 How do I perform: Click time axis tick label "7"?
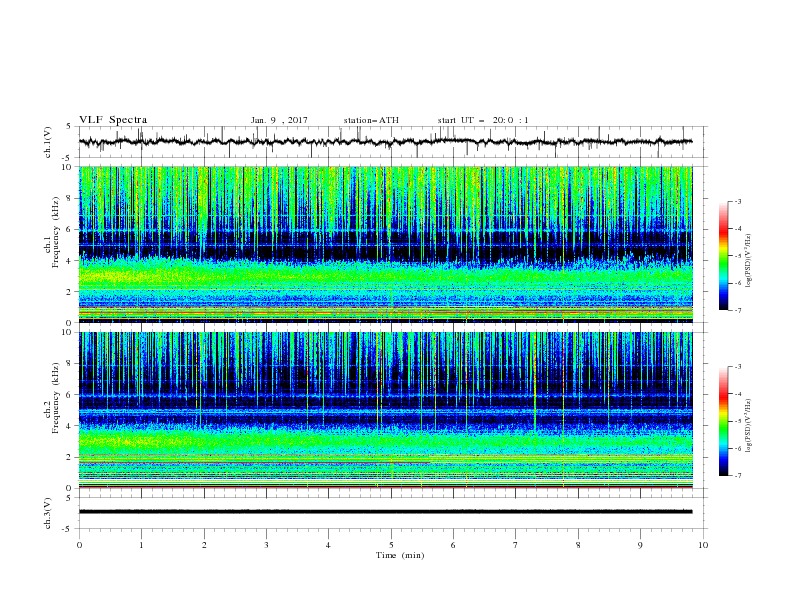[516, 545]
